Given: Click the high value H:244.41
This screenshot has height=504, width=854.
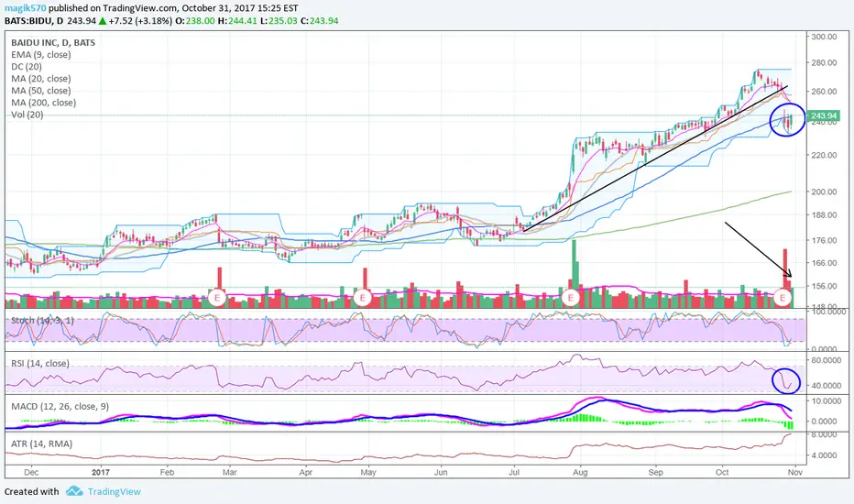Looking at the screenshot, I should (x=236, y=21).
